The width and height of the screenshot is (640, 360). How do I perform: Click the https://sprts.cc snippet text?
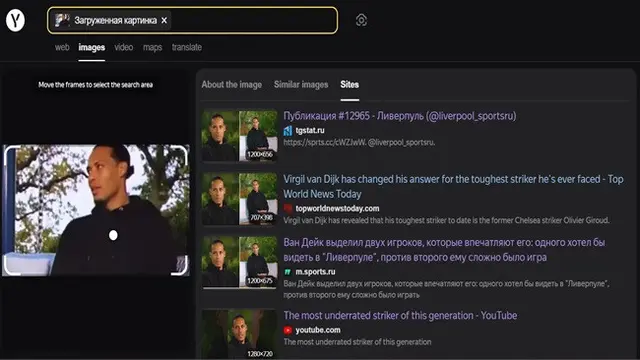tap(359, 142)
